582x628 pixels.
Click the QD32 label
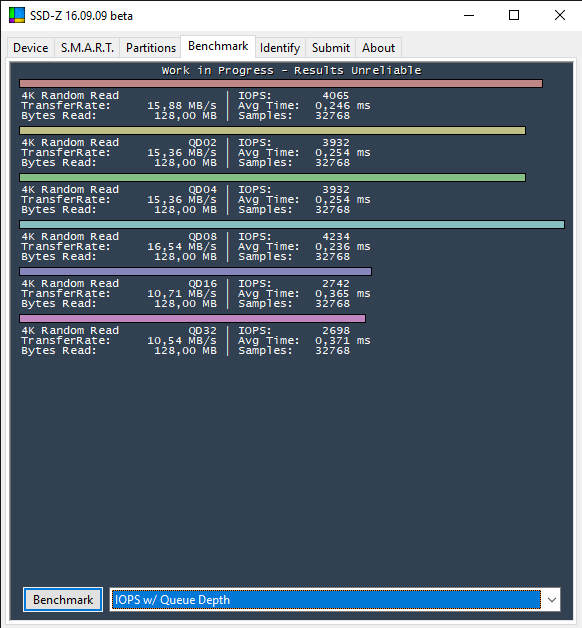(x=203, y=330)
